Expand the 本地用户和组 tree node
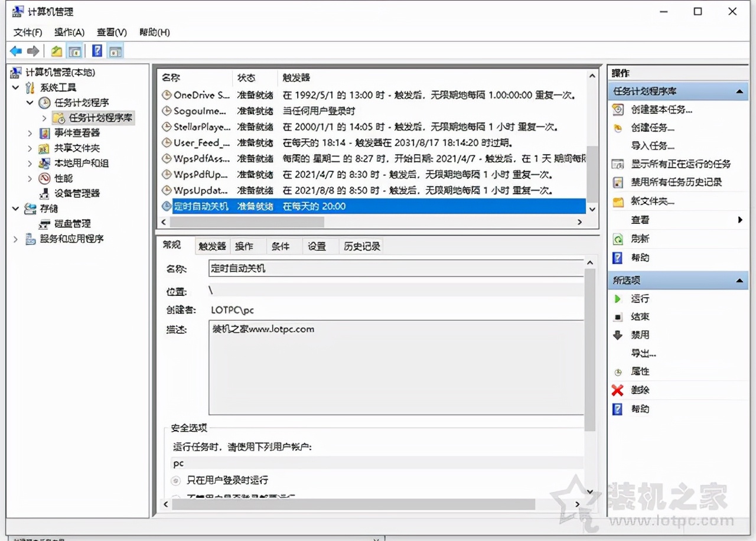 tap(30, 164)
